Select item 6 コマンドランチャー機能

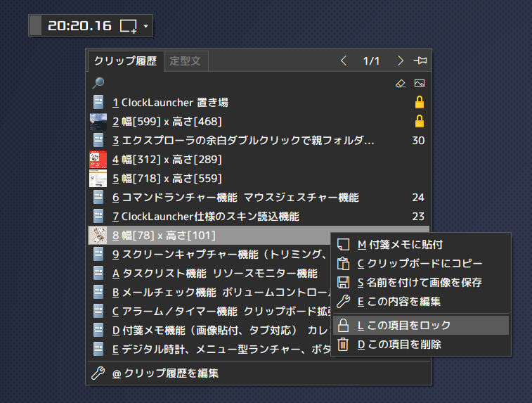(x=259, y=197)
